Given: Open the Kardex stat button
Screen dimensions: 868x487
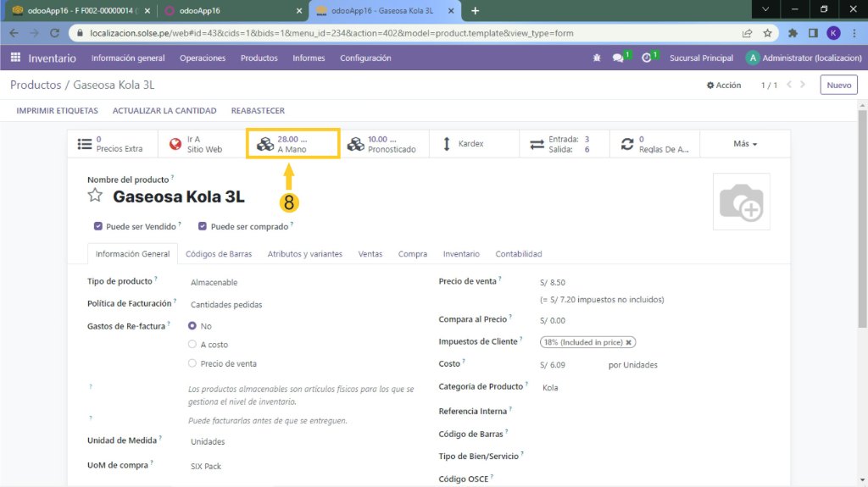Looking at the screenshot, I should [x=463, y=144].
